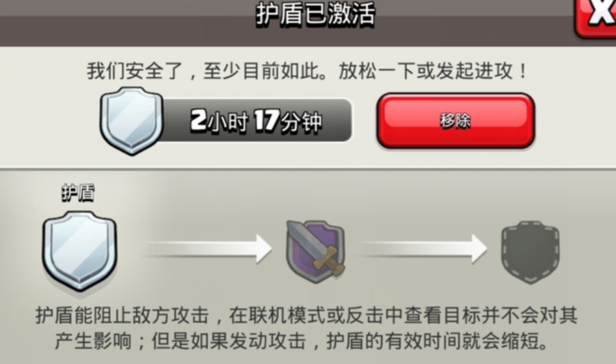This screenshot has height=364, width=616.
Task: Tap the 17分钟 minutes value in the timer
Action: (288, 121)
